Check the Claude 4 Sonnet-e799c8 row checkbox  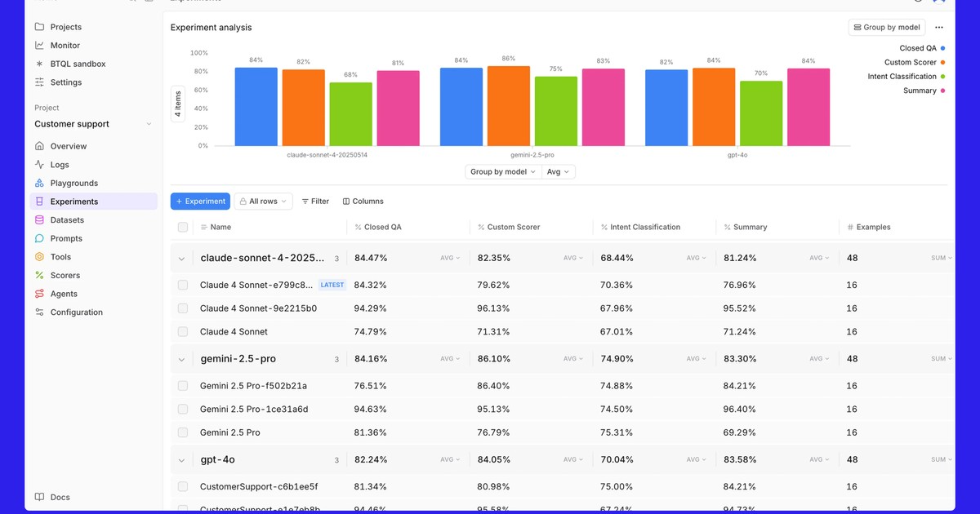(x=183, y=286)
